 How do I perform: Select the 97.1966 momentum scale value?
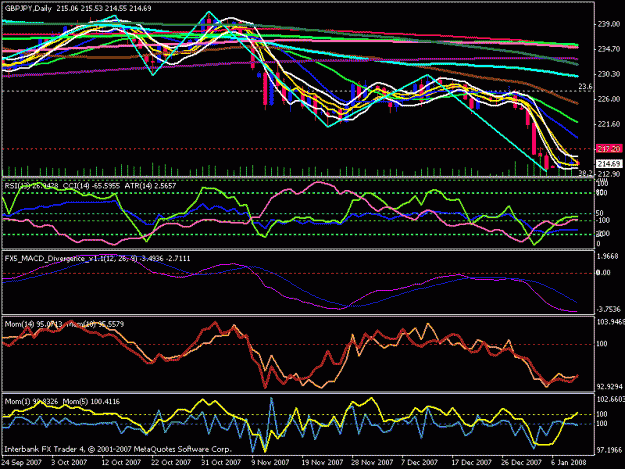click(x=609, y=450)
